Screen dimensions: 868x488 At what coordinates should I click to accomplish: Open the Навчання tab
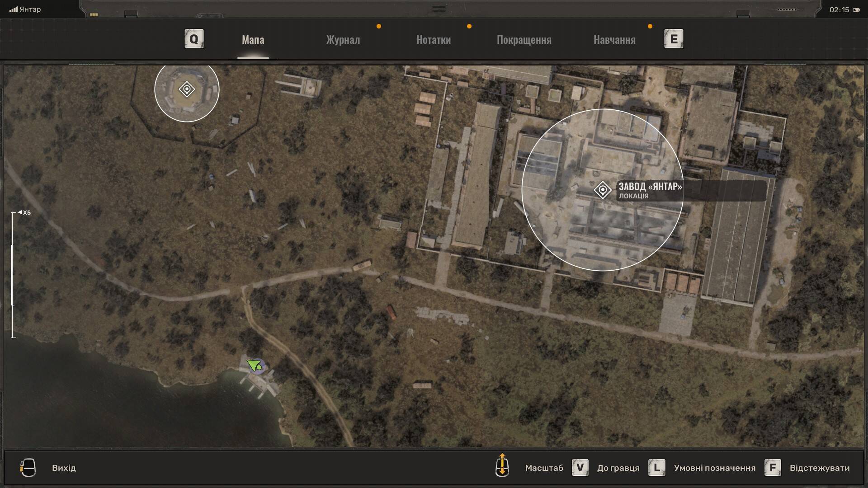pos(614,40)
